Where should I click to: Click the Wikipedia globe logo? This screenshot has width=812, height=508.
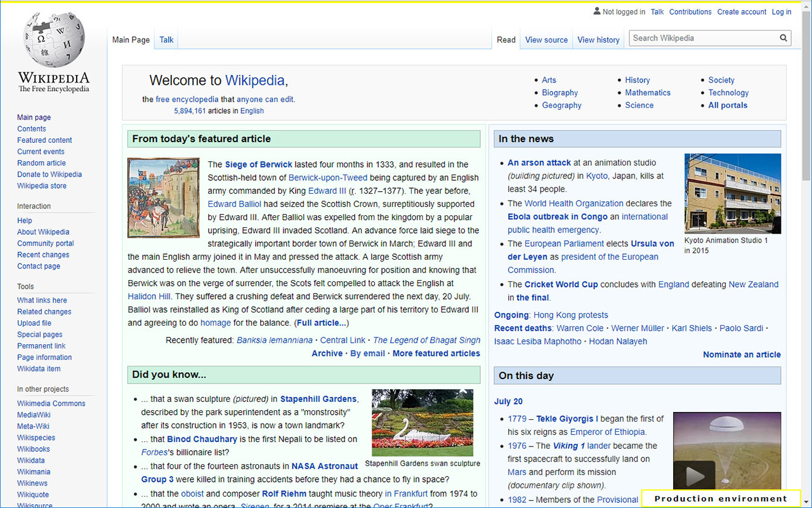coord(54,40)
